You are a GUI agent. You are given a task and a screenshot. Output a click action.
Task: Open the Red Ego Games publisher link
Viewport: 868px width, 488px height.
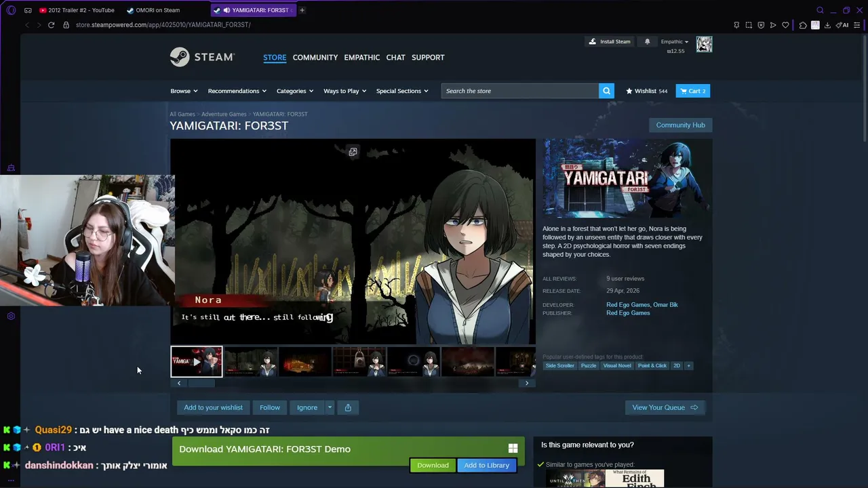click(x=628, y=313)
